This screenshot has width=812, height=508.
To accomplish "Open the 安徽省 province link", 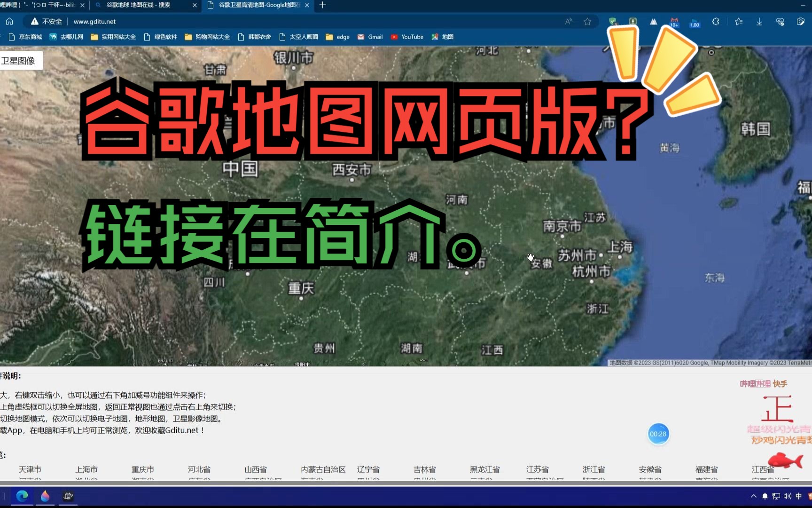I will pos(650,469).
